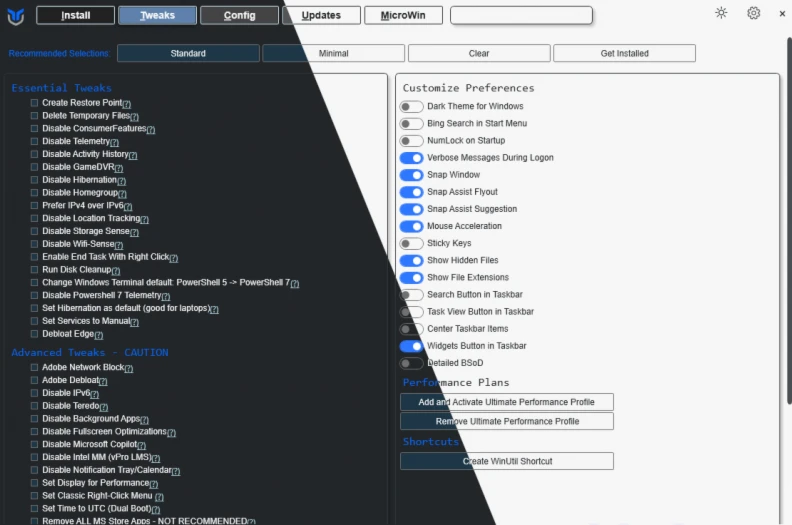Image resolution: width=792 pixels, height=525 pixels.
Task: Open the MicroWin tab
Action: point(403,15)
